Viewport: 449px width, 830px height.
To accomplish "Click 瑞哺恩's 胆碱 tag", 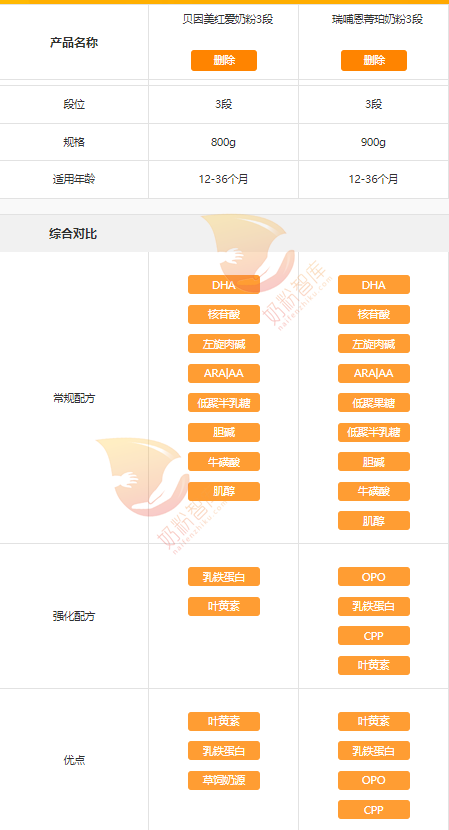I will [374, 462].
